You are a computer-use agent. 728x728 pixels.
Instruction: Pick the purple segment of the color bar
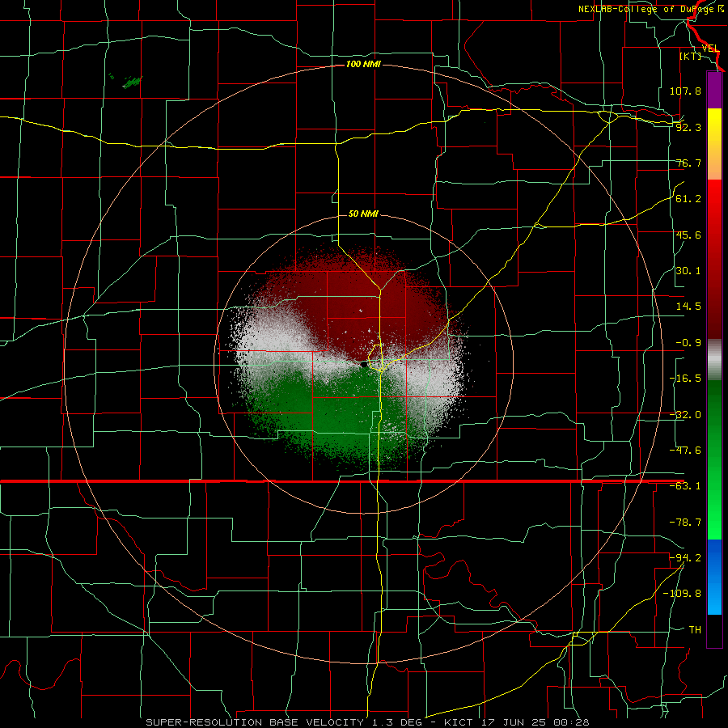(x=714, y=90)
